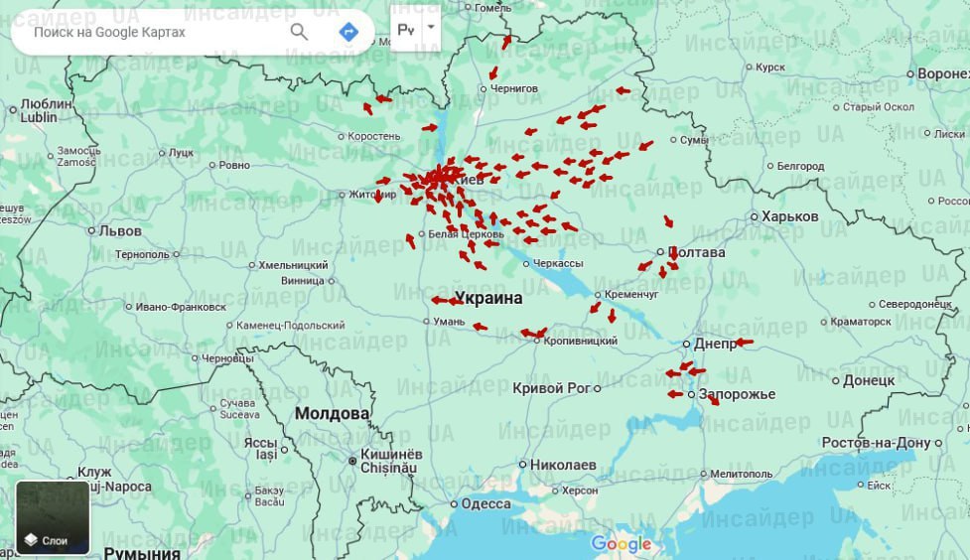Select the Львов city label
970x560 pixels.
(x=119, y=230)
